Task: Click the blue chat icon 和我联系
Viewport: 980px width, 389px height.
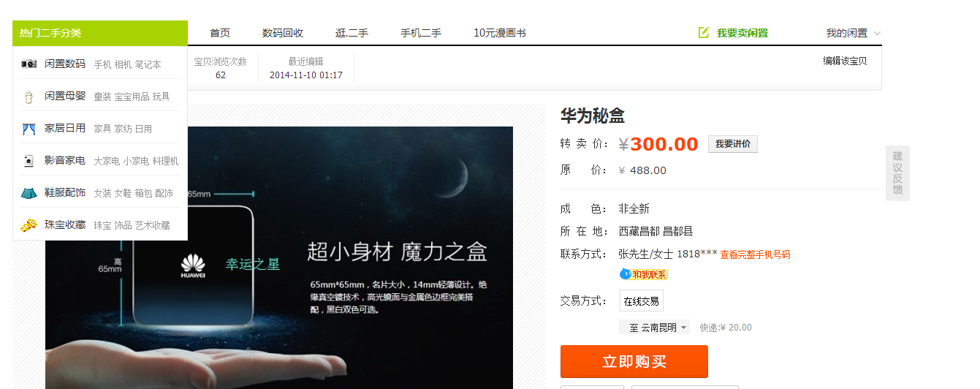Action: [643, 274]
